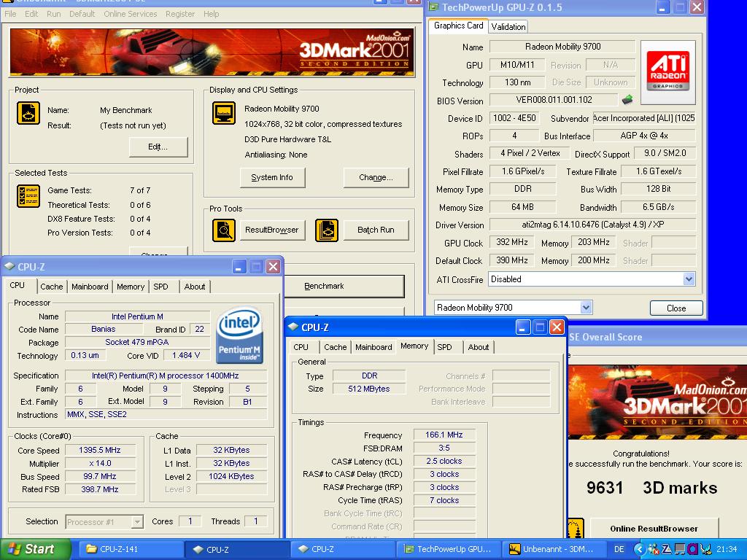Click the GPU Clock 392 MHz field

coord(511,242)
